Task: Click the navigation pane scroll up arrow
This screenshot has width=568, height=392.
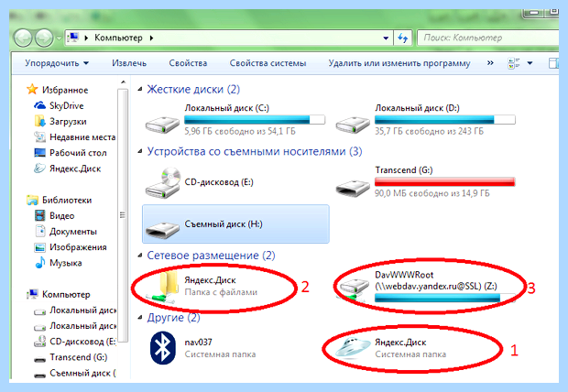Action: coord(123,82)
